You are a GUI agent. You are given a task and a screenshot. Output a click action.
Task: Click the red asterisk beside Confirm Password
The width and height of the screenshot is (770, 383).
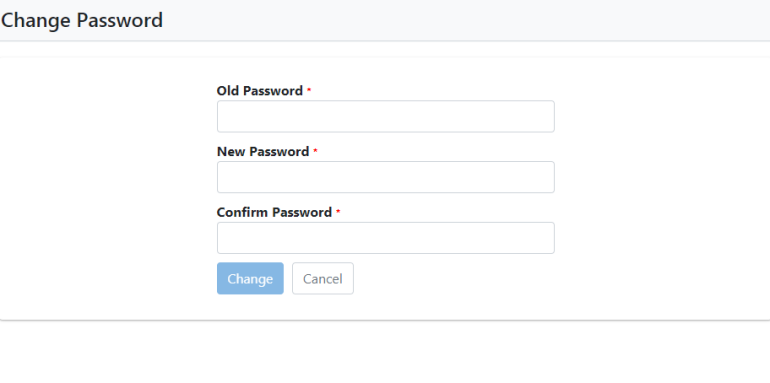[x=338, y=212]
